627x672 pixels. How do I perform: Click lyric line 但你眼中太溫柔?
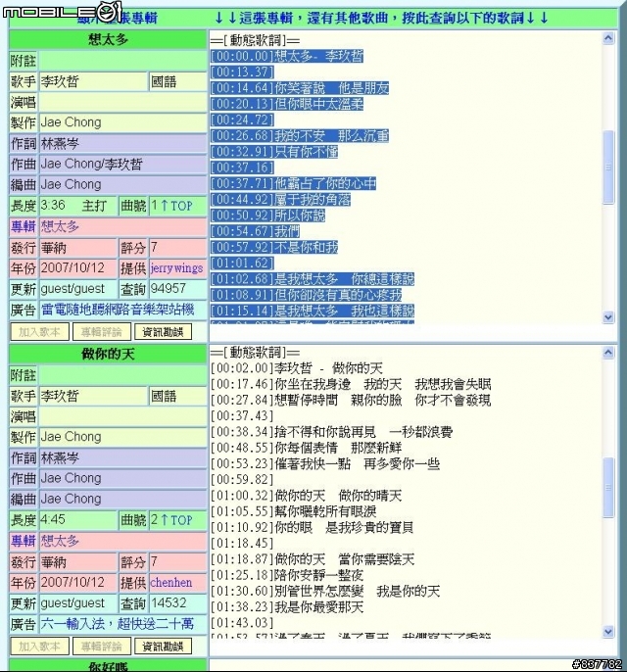click(x=318, y=104)
